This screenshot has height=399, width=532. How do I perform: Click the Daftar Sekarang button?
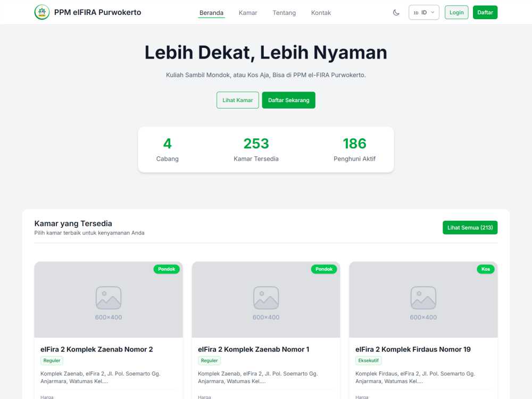click(289, 100)
